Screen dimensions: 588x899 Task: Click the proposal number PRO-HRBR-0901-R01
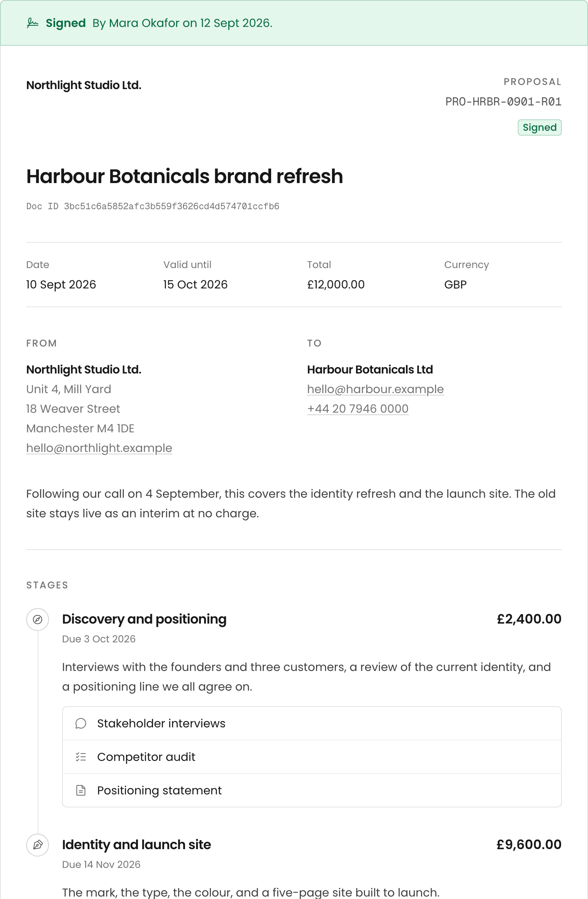click(503, 102)
